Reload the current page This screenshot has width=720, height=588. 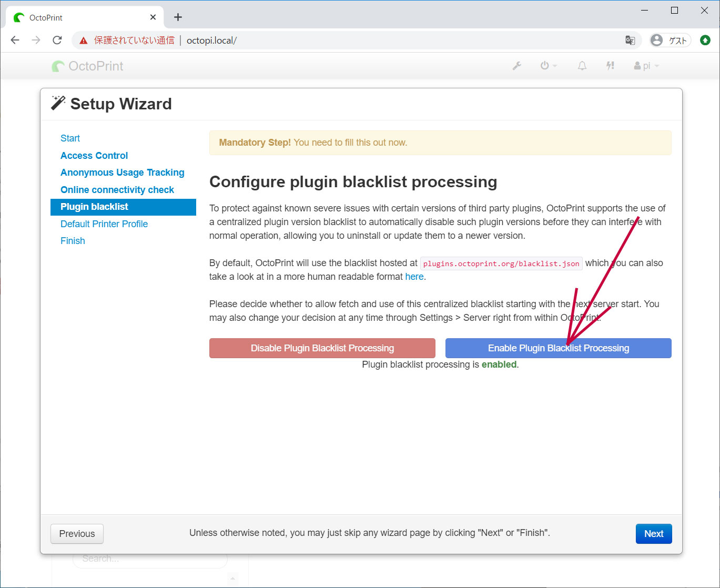[57, 40]
